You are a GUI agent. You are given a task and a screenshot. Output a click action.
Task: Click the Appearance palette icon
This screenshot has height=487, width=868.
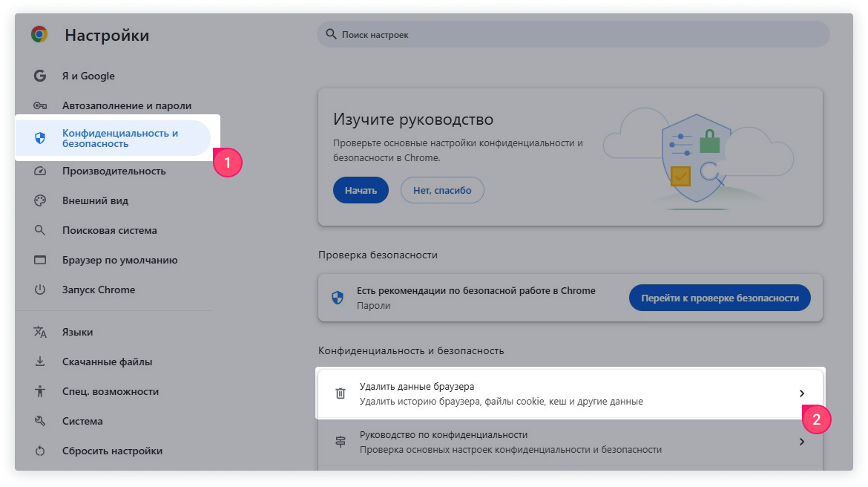(x=40, y=200)
